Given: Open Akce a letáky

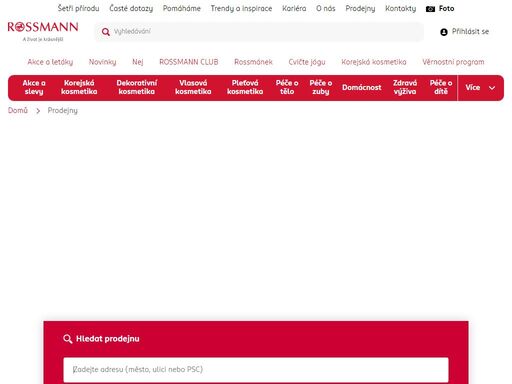Looking at the screenshot, I should tap(50, 62).
